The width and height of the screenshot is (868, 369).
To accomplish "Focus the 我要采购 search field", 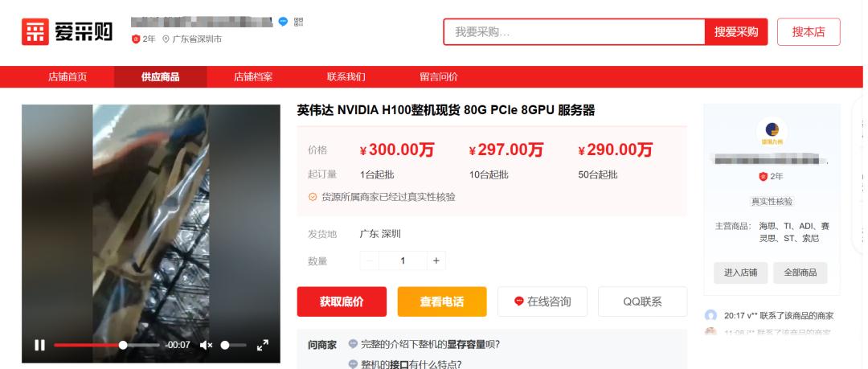I will point(574,31).
